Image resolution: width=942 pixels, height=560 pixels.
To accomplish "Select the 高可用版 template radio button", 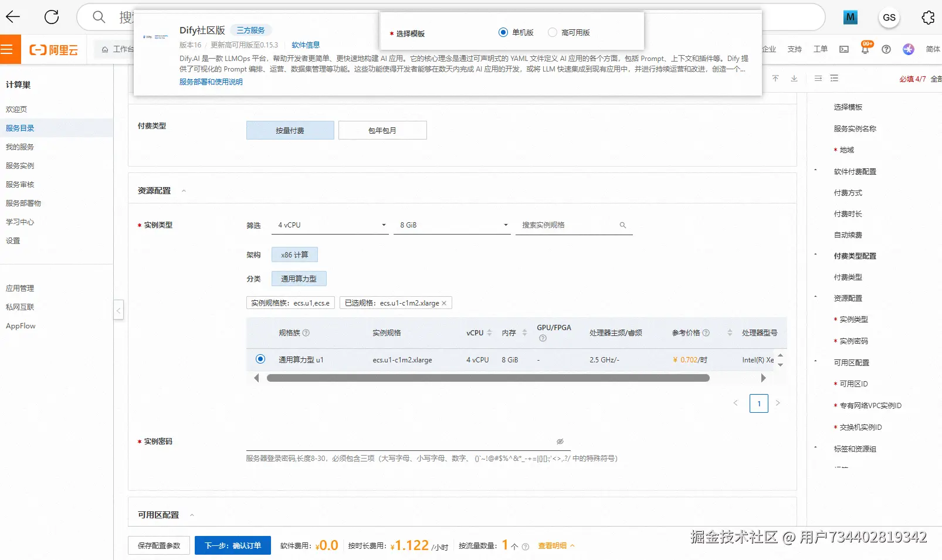I will coord(552,32).
